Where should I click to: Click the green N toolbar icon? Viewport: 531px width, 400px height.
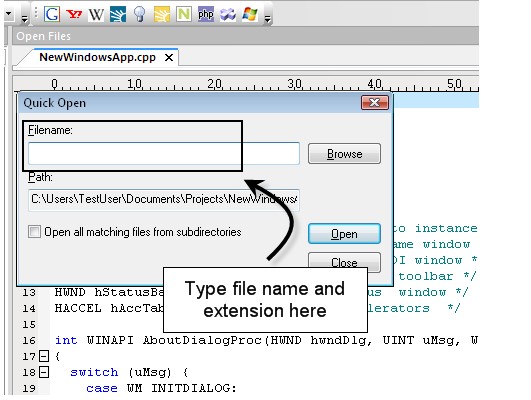(x=184, y=15)
